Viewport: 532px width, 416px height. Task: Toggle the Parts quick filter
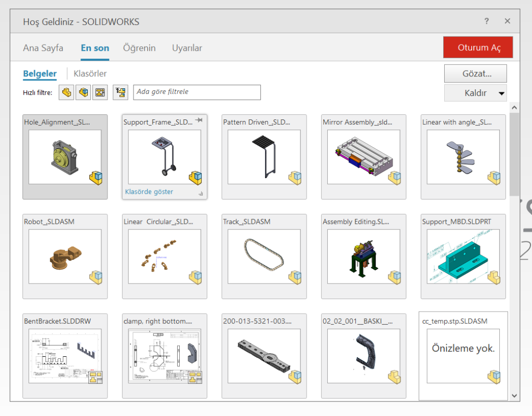[x=66, y=92]
